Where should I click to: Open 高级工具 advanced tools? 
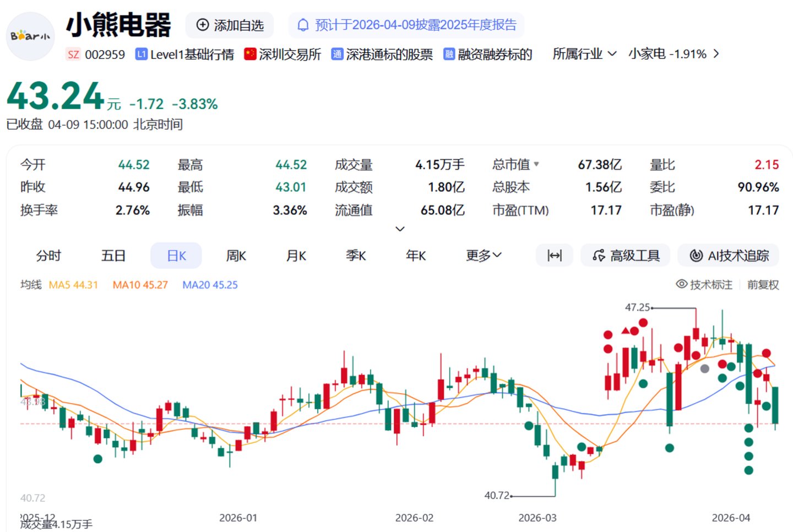(626, 256)
